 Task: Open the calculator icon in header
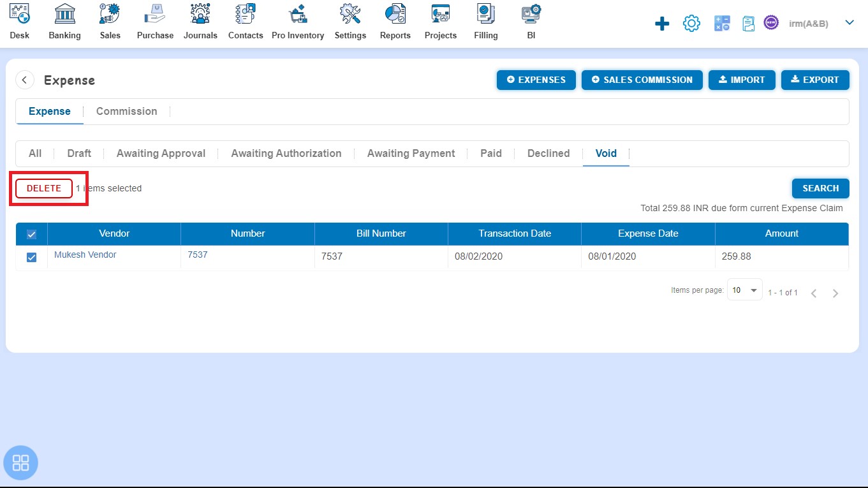722,24
